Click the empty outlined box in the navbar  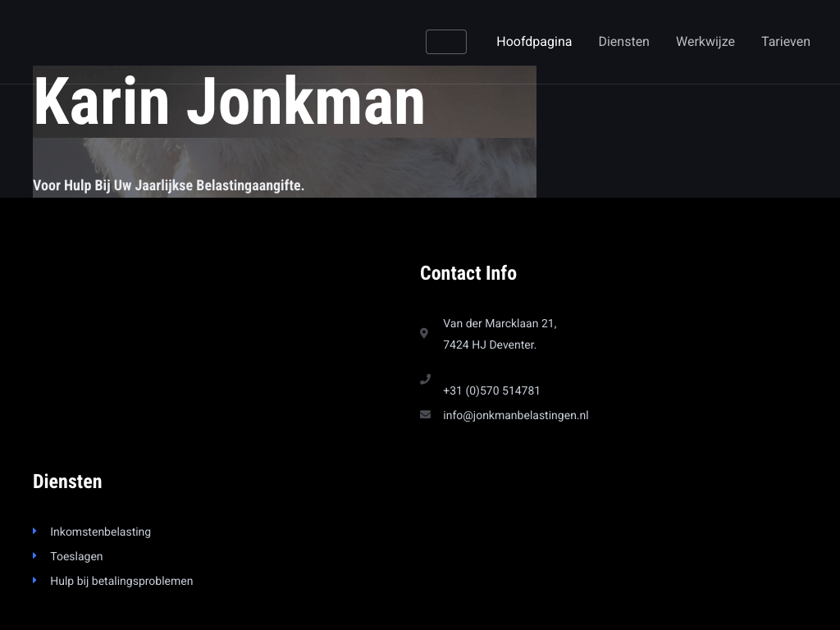click(446, 42)
